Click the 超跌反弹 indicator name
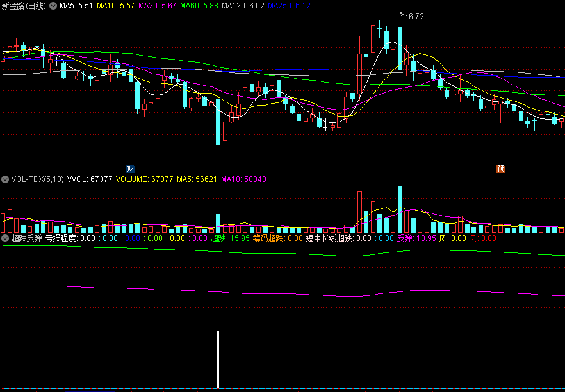The image size is (565, 392). click(x=27, y=238)
